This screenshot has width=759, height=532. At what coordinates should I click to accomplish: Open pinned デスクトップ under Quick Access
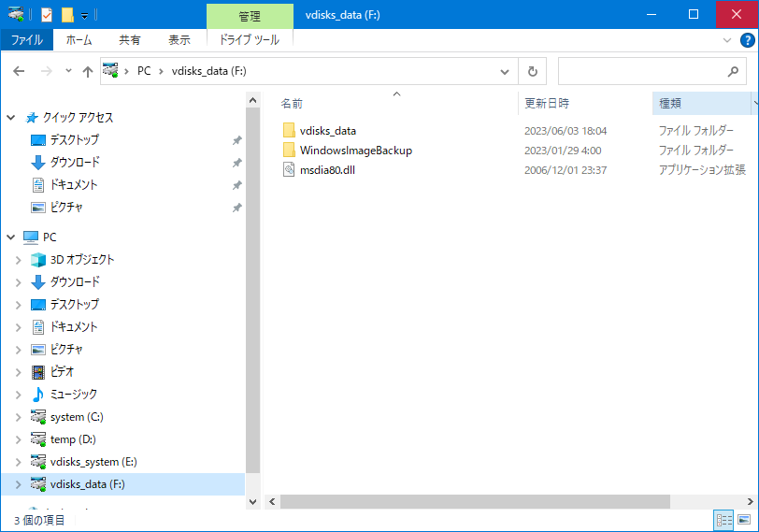75,140
